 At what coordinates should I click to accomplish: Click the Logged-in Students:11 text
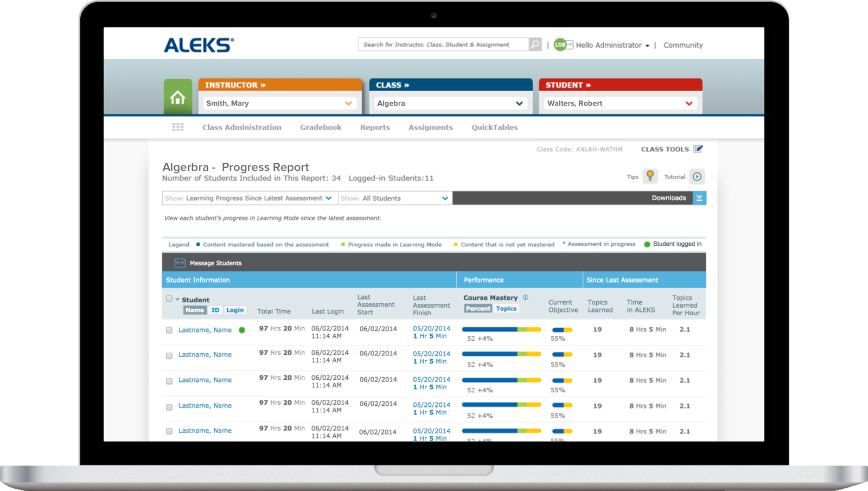point(391,178)
